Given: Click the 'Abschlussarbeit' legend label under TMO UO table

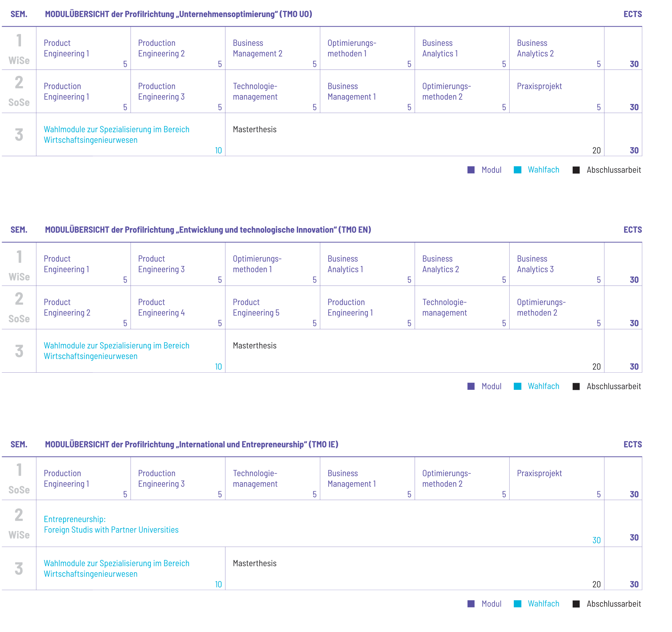Looking at the screenshot, I should pos(614,170).
